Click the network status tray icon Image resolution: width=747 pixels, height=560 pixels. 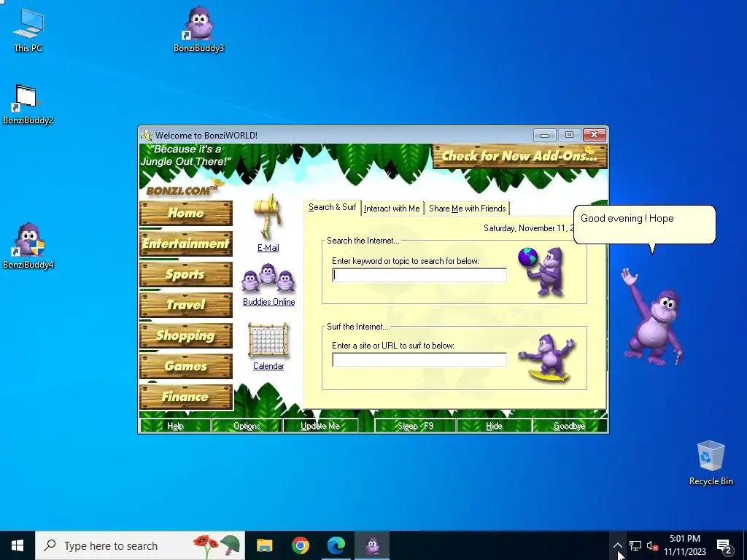click(x=635, y=545)
